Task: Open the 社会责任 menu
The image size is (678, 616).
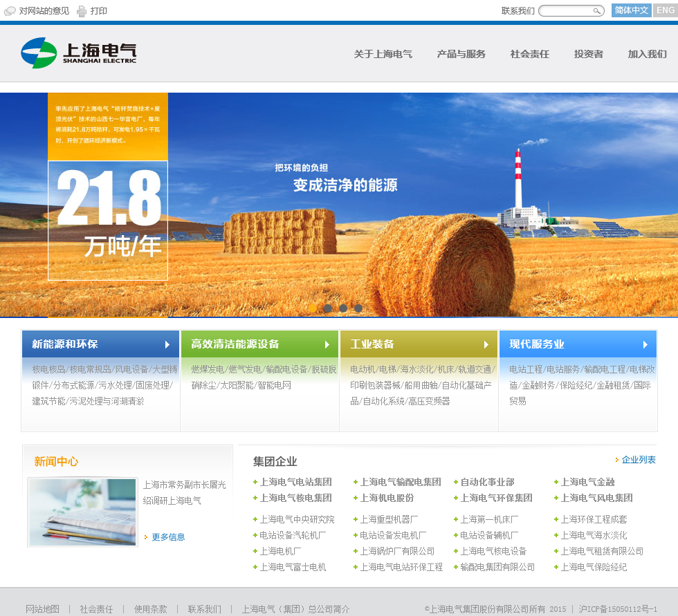Action: [x=530, y=54]
